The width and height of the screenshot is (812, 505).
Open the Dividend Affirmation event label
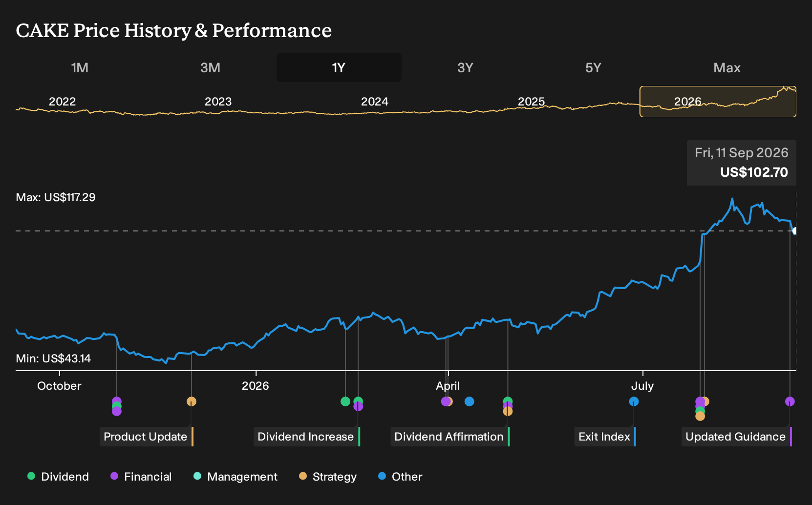tap(450, 437)
